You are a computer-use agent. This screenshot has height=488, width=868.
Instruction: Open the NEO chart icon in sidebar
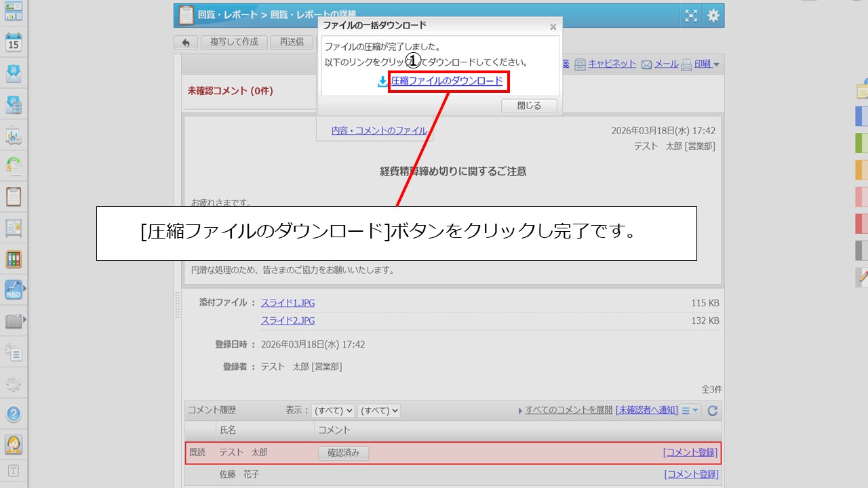click(14, 290)
